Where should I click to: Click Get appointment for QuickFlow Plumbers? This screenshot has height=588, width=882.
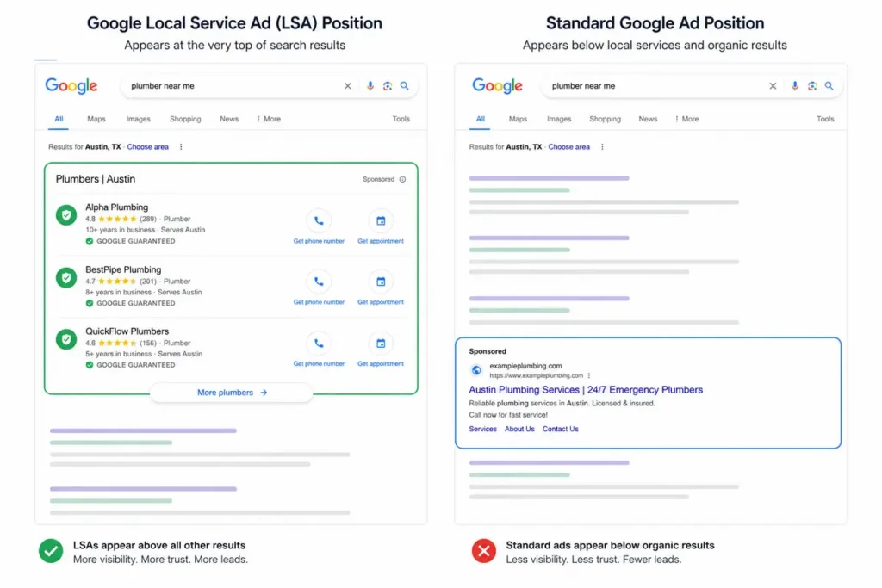[381, 363]
